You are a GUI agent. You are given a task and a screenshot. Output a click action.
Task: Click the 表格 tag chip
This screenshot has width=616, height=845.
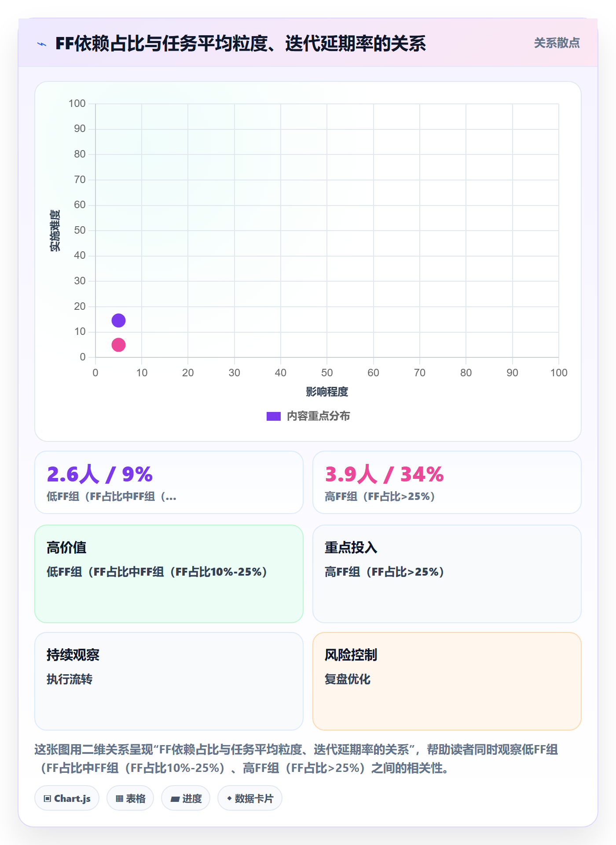coord(130,798)
